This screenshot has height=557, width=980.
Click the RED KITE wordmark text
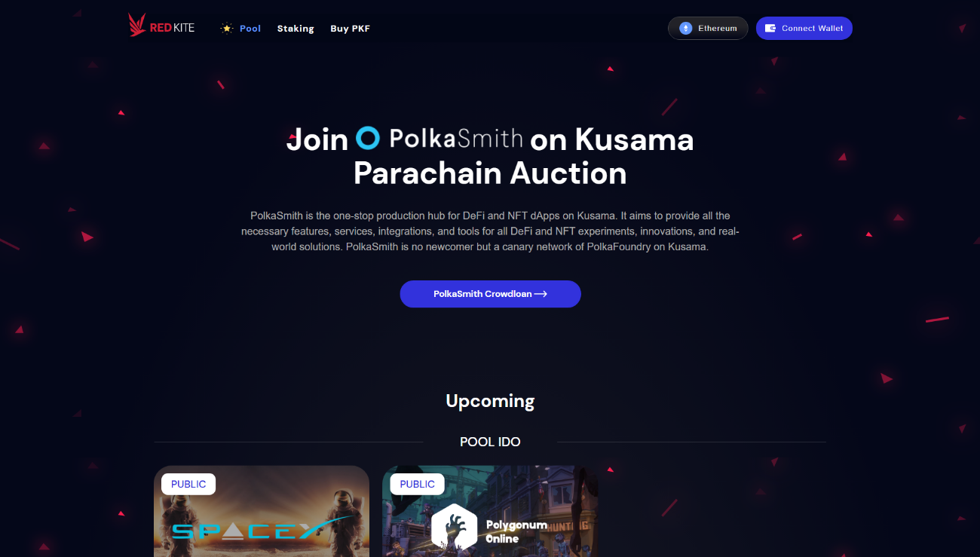(x=172, y=28)
